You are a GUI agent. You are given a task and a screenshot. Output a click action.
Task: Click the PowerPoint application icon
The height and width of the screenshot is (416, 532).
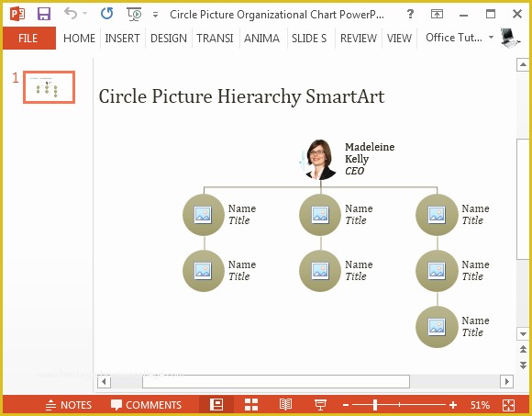click(17, 15)
